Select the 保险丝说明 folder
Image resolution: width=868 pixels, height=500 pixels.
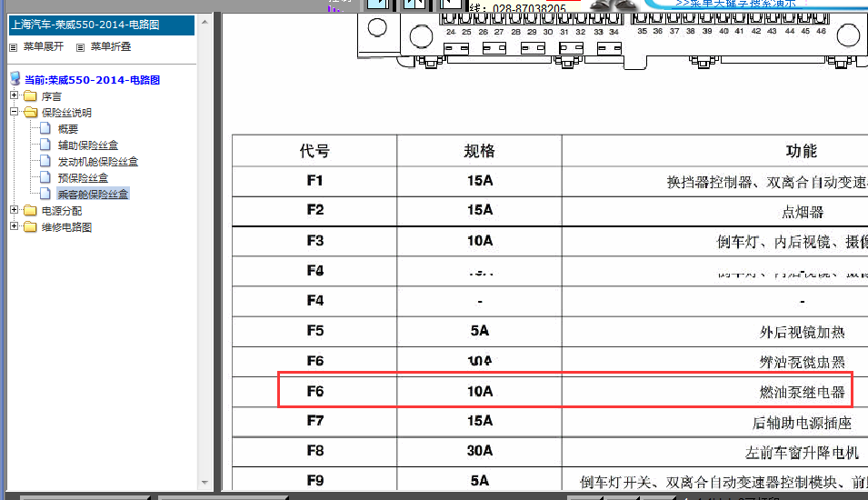coord(66,113)
